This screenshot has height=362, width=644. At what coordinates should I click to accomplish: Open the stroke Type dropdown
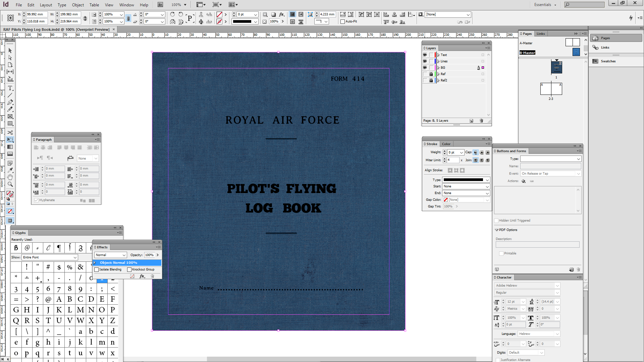pos(466,180)
